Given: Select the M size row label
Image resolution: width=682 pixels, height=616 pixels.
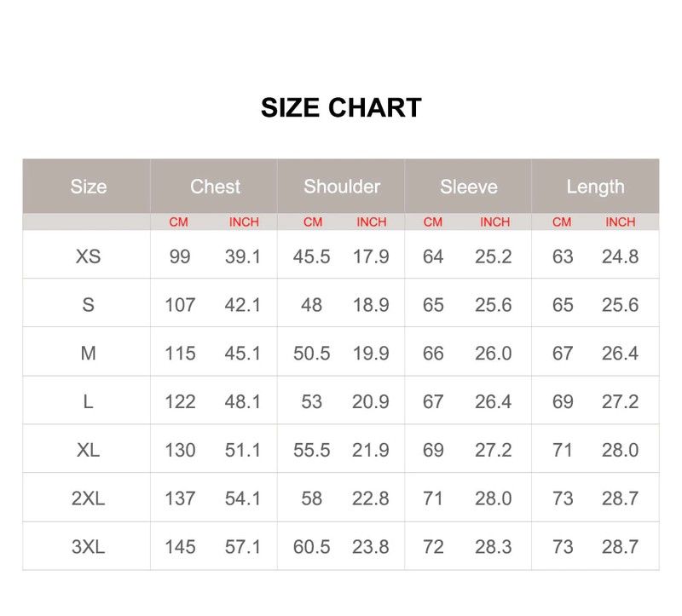Looking at the screenshot, I should point(89,353).
